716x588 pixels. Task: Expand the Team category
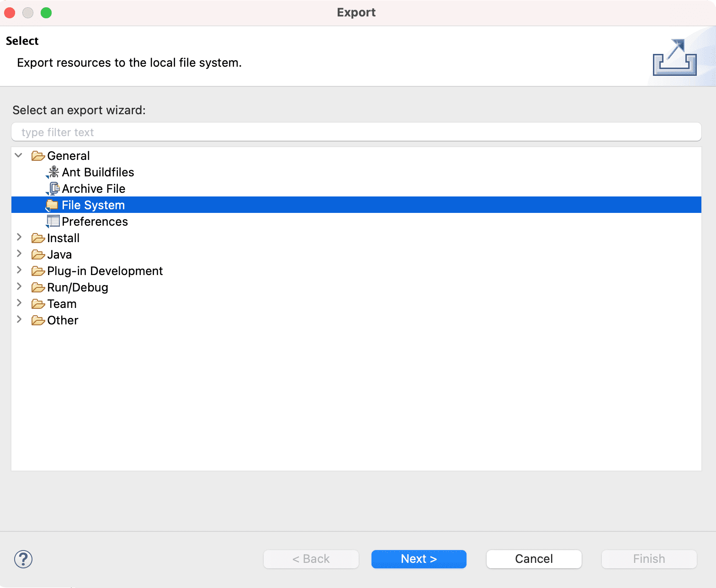coord(19,303)
